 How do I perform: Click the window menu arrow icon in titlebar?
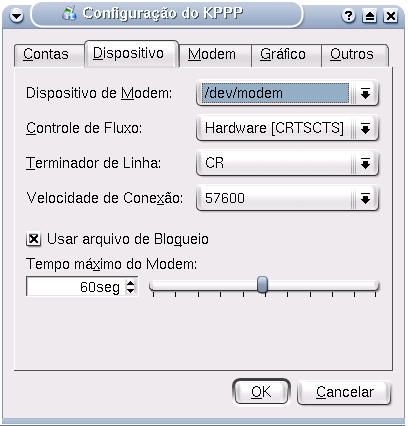[16, 16]
